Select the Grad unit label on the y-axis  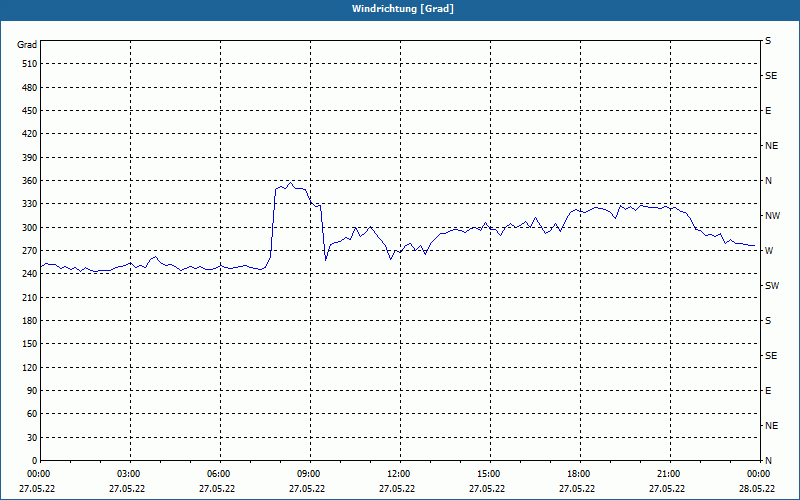click(27, 45)
